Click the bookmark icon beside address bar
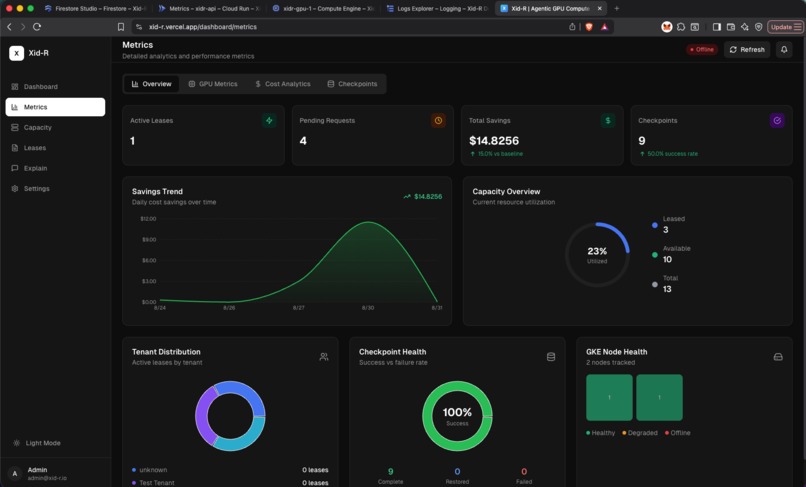Screen dimensions: 806x487 [121, 27]
